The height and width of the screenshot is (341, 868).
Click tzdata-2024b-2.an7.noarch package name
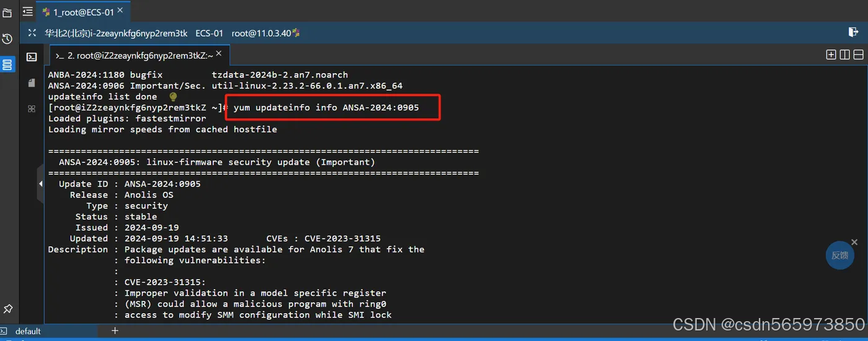point(280,75)
